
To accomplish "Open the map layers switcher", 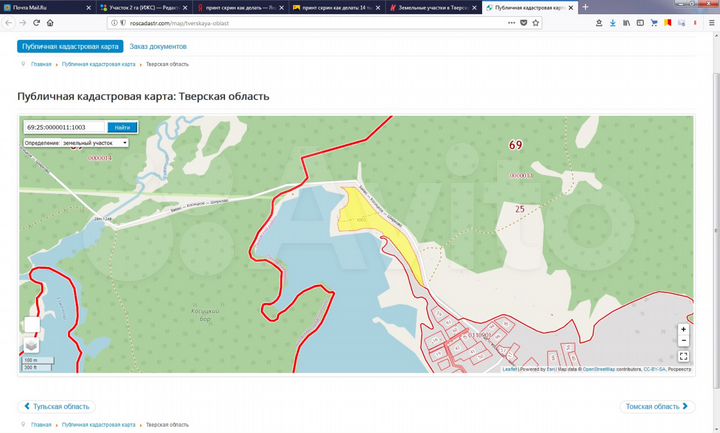I will 31,345.
